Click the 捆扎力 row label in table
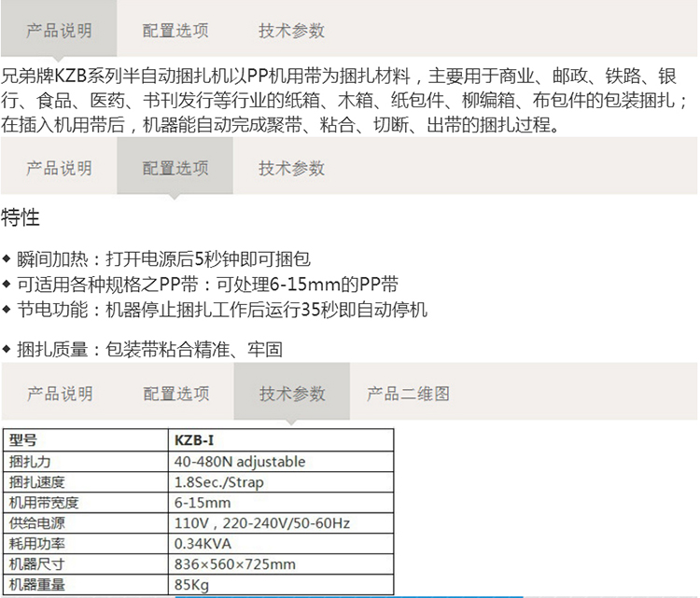 point(30,462)
